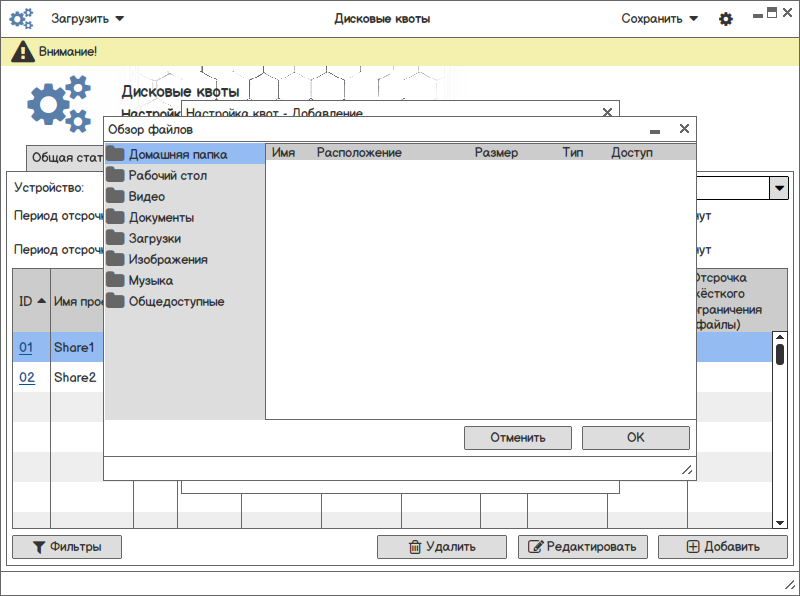Click the app gears logo at top-left

[x=21, y=19]
